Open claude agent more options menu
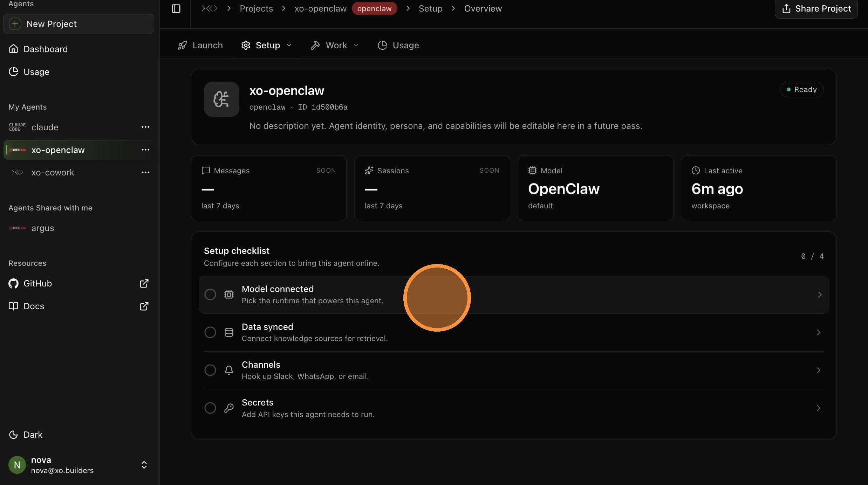Screen dimensions: 868x485 point(145,127)
